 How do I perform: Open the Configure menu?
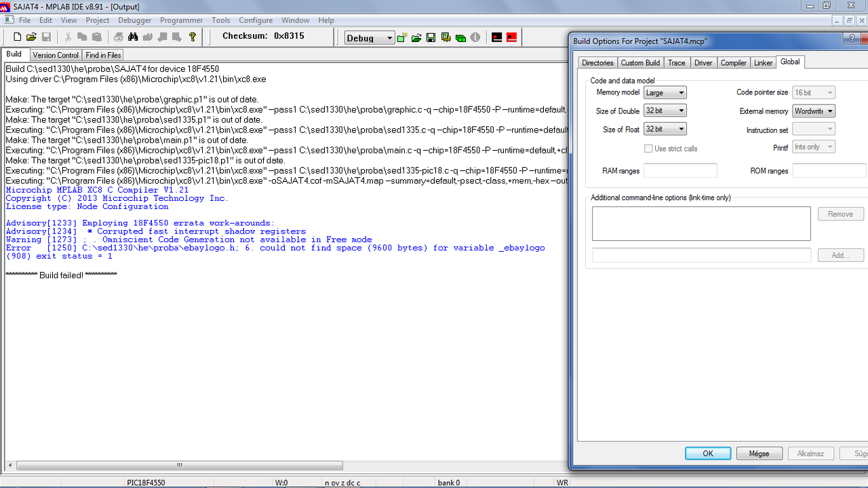(256, 20)
